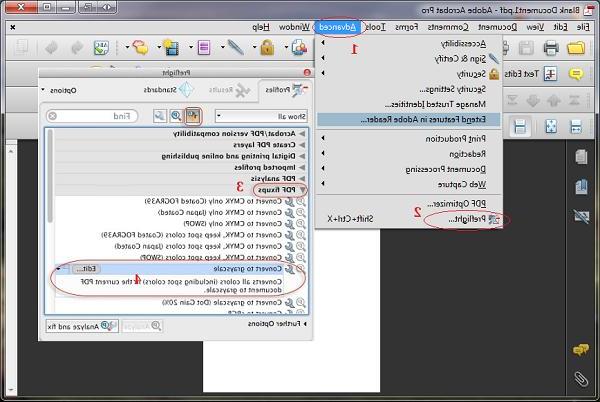The image size is (600, 402).
Task: Open the Comments panel speech bubbles icon
Action: tap(581, 349)
